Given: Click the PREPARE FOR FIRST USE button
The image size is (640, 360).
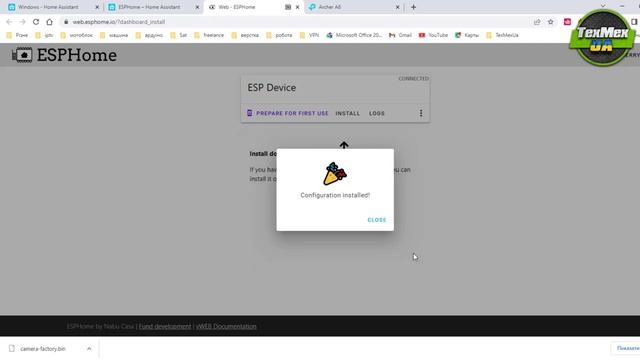Looking at the screenshot, I should click(x=288, y=113).
